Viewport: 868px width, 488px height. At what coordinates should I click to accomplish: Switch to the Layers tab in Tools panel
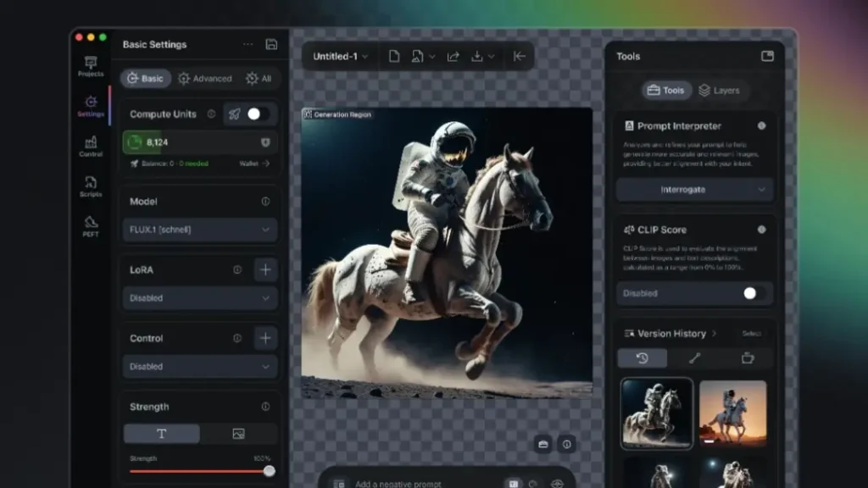721,90
